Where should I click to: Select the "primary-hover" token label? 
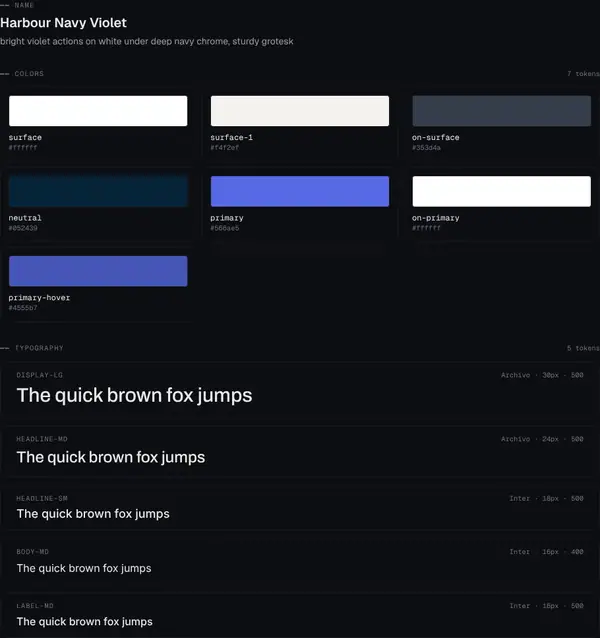(39, 298)
